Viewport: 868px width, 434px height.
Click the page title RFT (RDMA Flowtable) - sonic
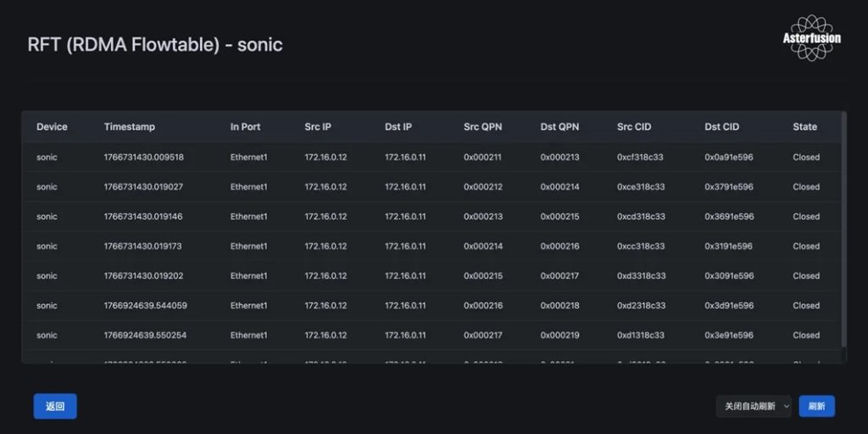point(155,45)
